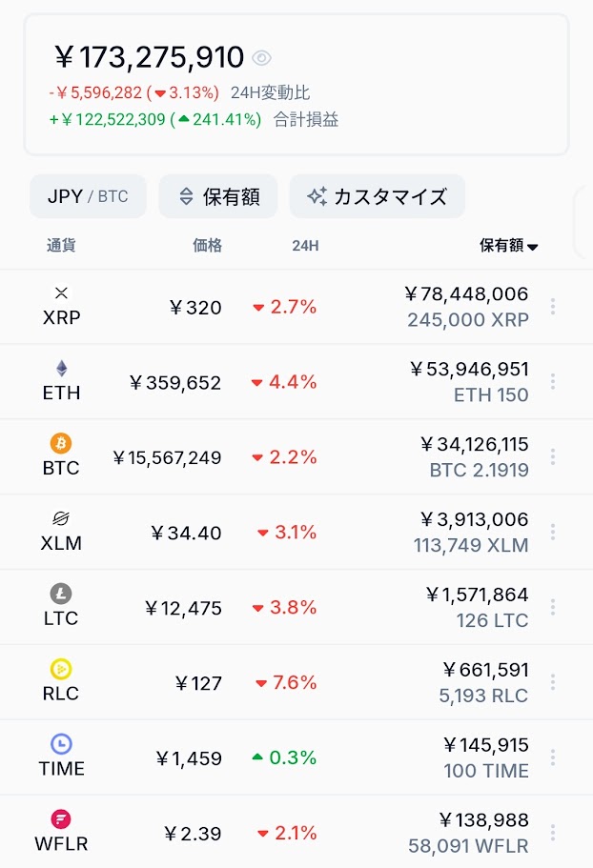Click the Stellar XLM icon
Viewport: 593px width, 868px height.
(x=61, y=518)
